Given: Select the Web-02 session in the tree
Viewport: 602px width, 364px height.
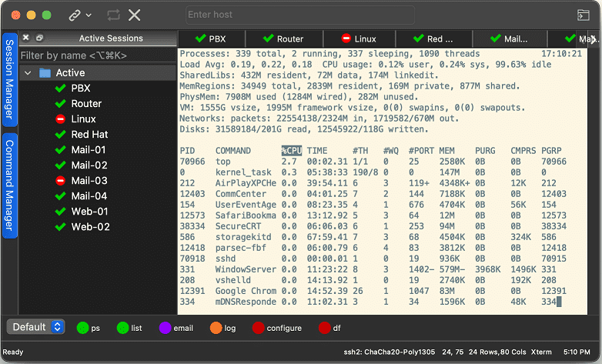Looking at the screenshot, I should click(90, 227).
